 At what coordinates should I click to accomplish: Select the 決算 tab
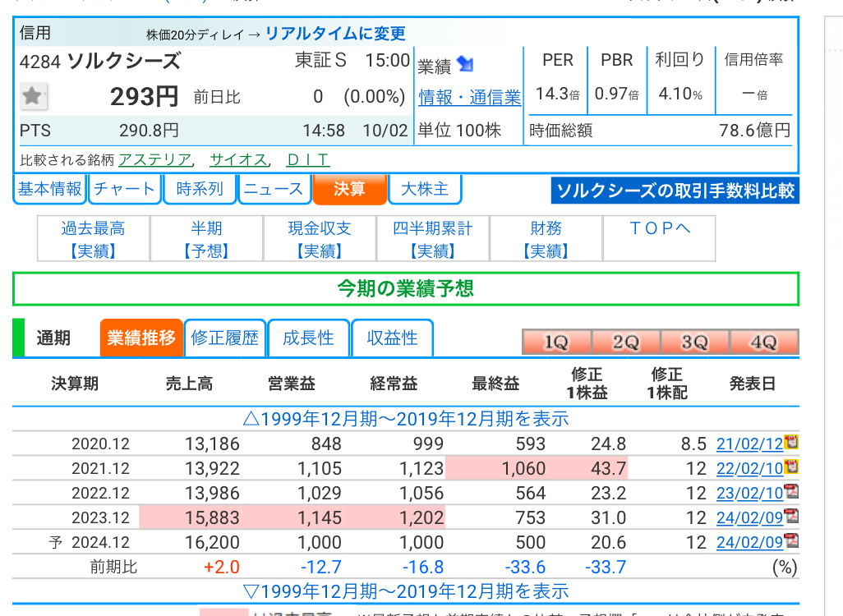tap(349, 189)
